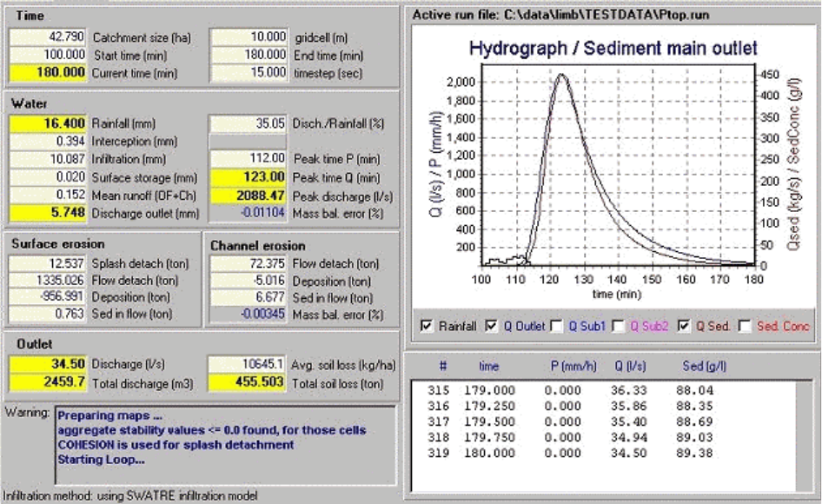822x504 pixels.
Task: Click the 'Preparing maps ...' warning line
Action: [109, 416]
